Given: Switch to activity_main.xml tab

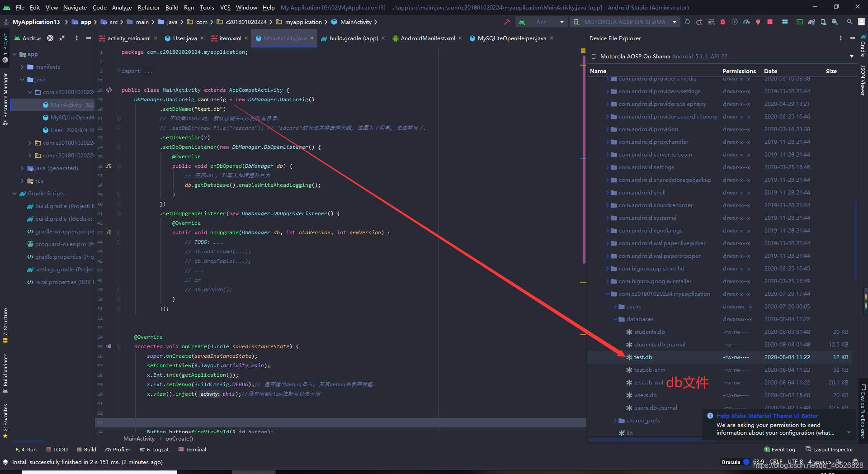Looking at the screenshot, I should point(128,38).
